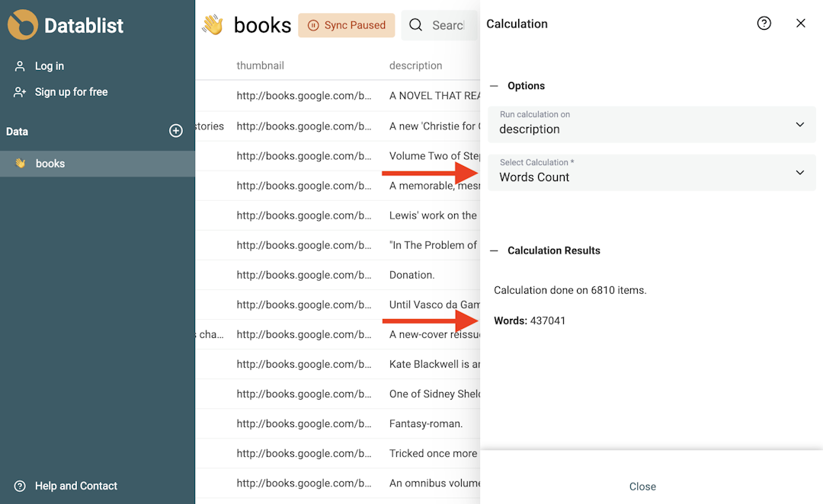Click the Close button at panel bottom
The width and height of the screenshot is (823, 504).
(x=642, y=486)
